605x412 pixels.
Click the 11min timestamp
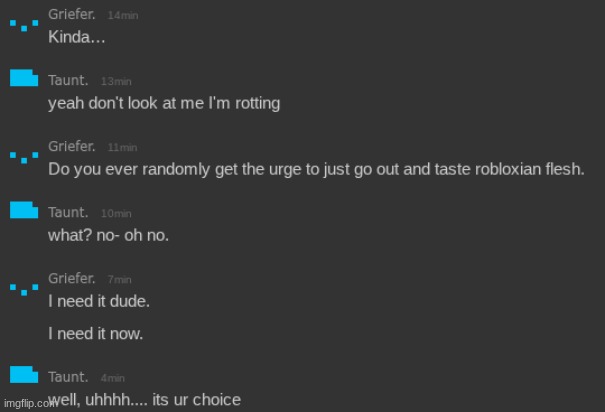point(123,148)
